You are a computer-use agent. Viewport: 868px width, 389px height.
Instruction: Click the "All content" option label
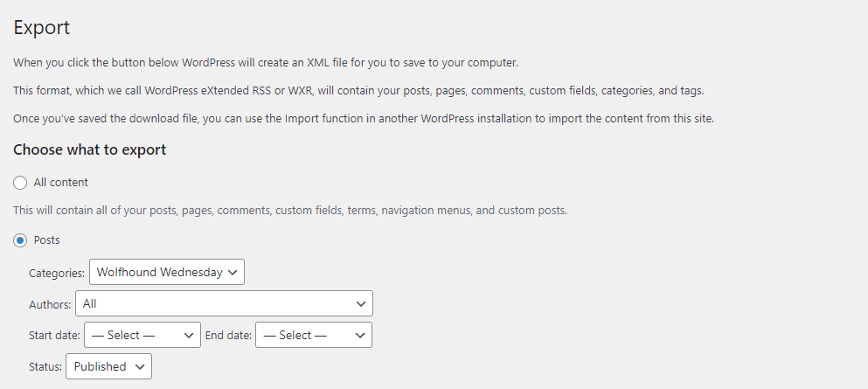pos(60,183)
